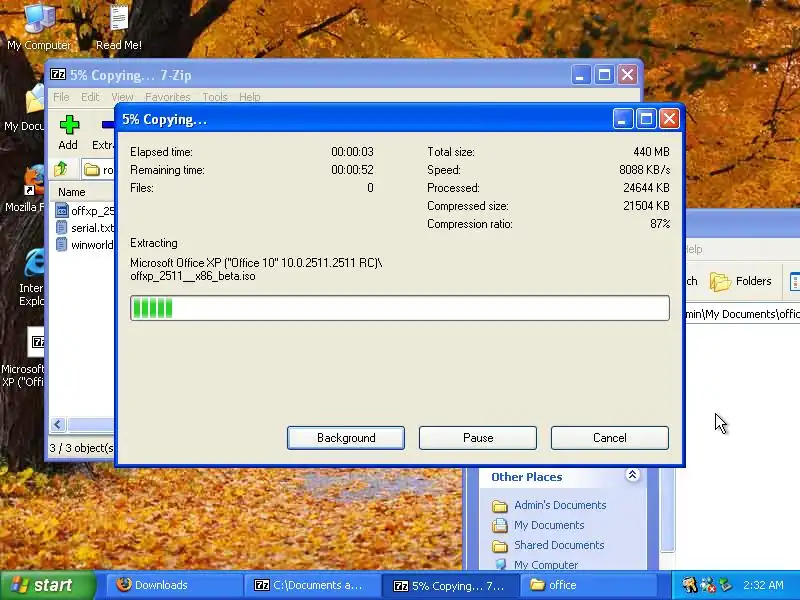
Task: Close the copying dialog
Action: coord(669,119)
